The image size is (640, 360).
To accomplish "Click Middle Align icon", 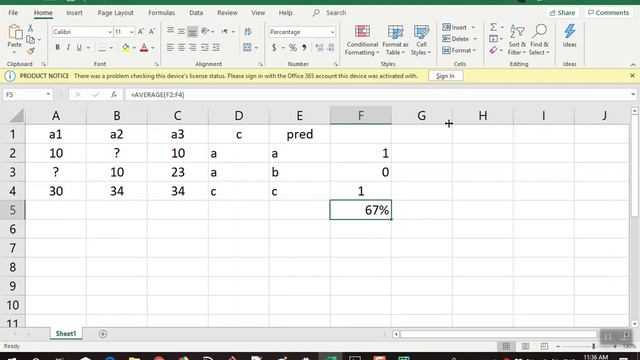I will coord(181,31).
